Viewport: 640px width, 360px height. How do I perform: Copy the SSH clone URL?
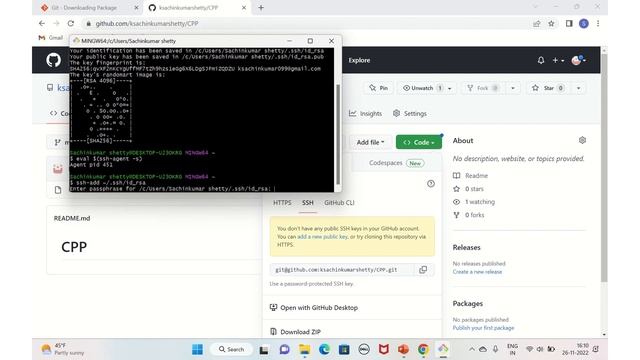click(423, 270)
